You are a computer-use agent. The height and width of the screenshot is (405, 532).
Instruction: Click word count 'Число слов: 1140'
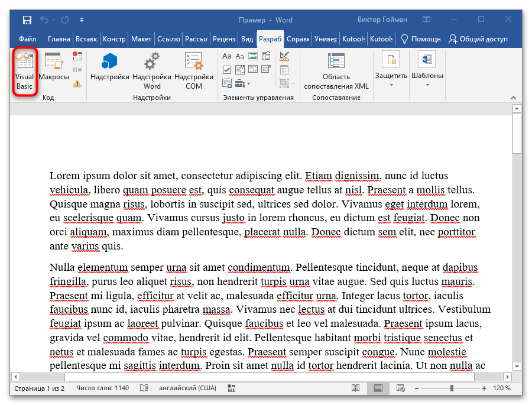click(x=102, y=388)
